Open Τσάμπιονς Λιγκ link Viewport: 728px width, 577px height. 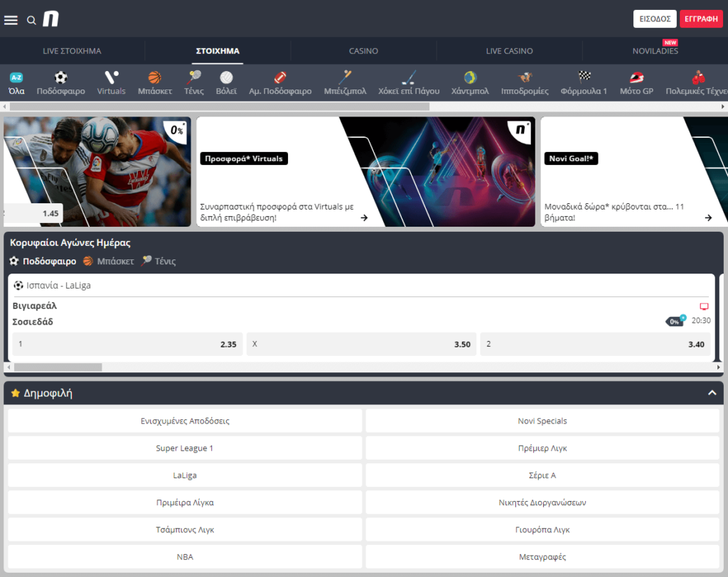click(185, 529)
